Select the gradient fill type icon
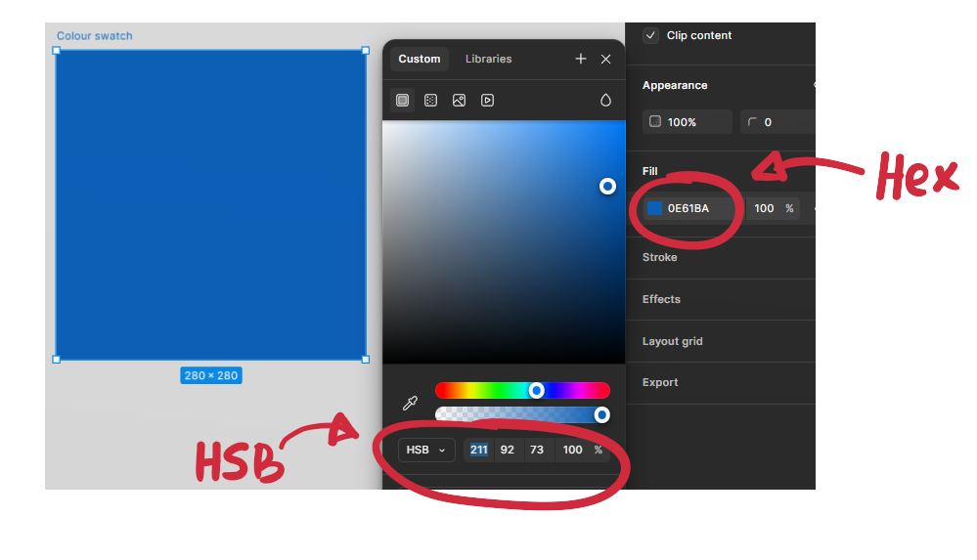 pyautogui.click(x=430, y=101)
